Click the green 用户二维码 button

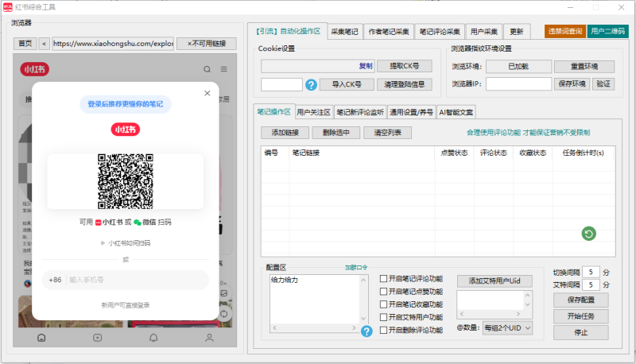click(x=607, y=31)
